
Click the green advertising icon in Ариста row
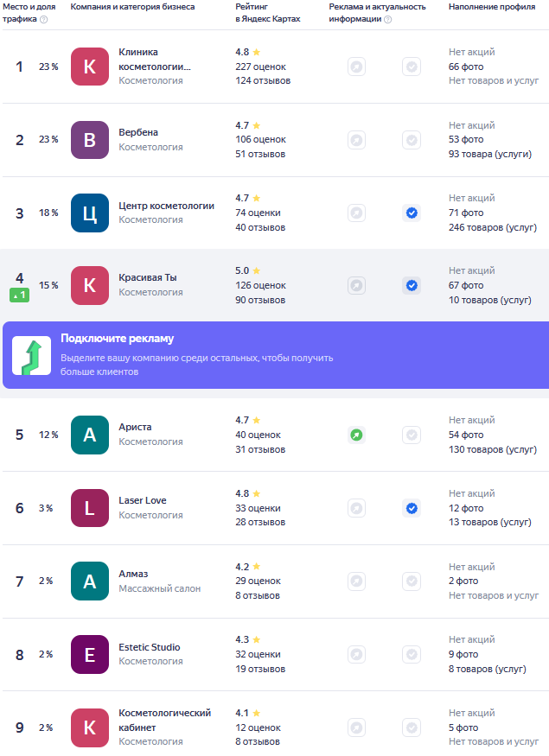coord(356,435)
